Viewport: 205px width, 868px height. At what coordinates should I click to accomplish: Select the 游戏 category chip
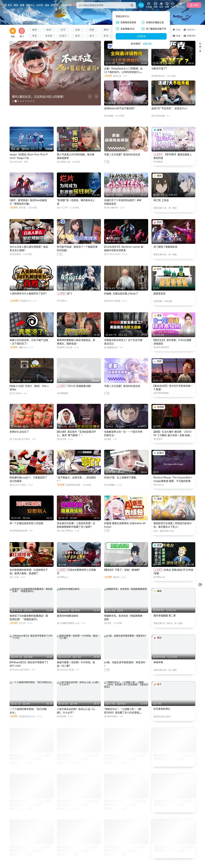click(x=77, y=36)
